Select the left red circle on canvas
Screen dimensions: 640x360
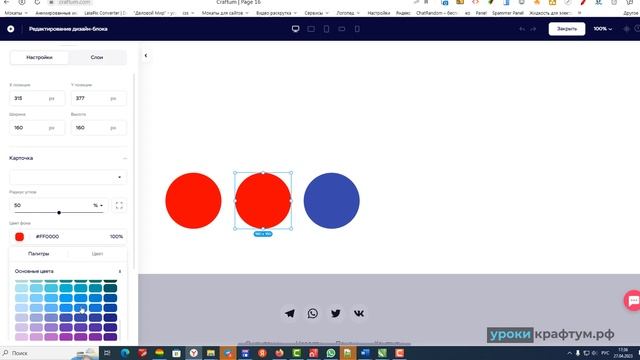193,201
